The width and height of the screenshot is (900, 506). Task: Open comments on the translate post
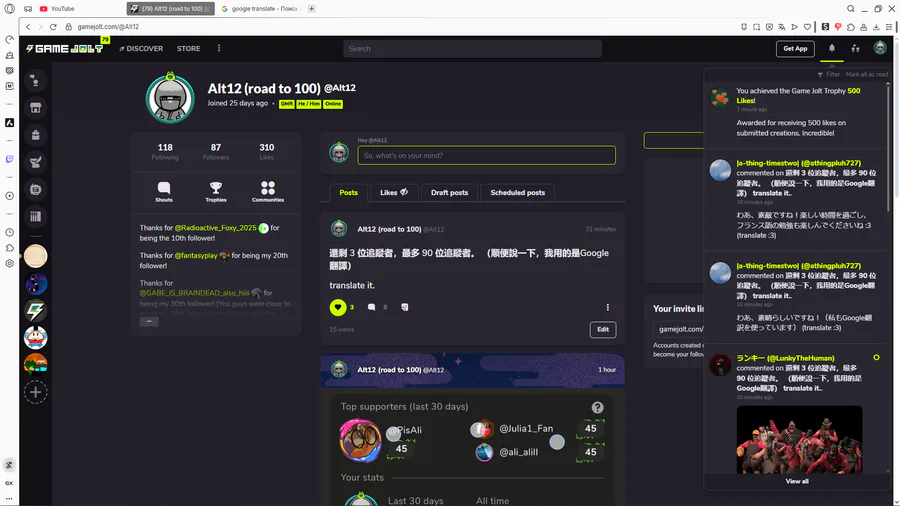[371, 307]
